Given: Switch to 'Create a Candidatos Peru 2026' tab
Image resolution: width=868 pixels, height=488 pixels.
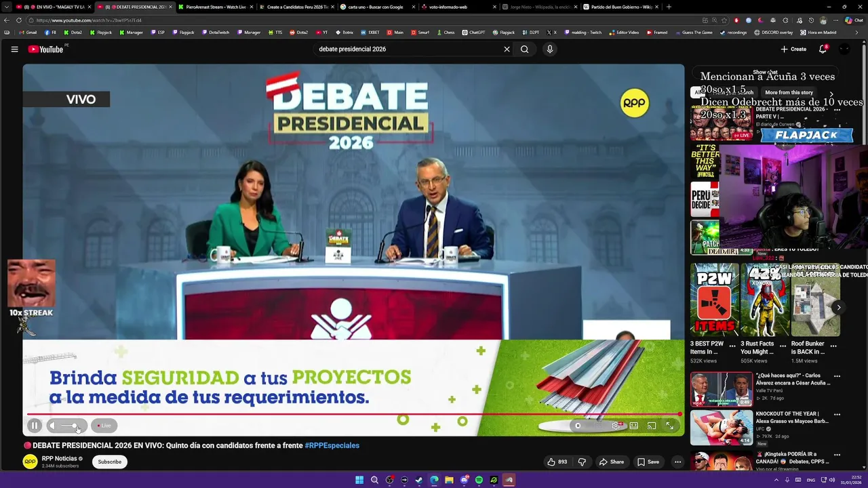Looking at the screenshot, I should coord(297,7).
